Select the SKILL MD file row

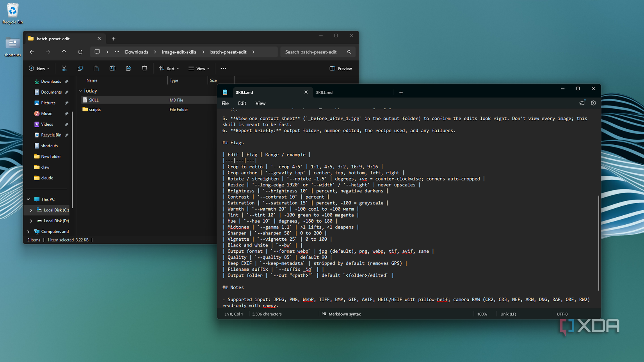(148, 100)
